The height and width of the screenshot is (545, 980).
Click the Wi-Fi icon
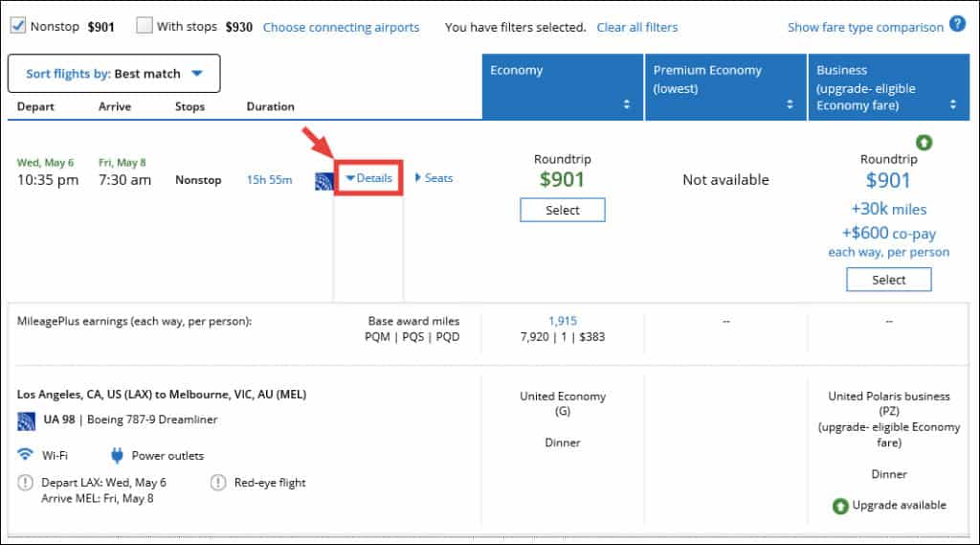click(25, 454)
